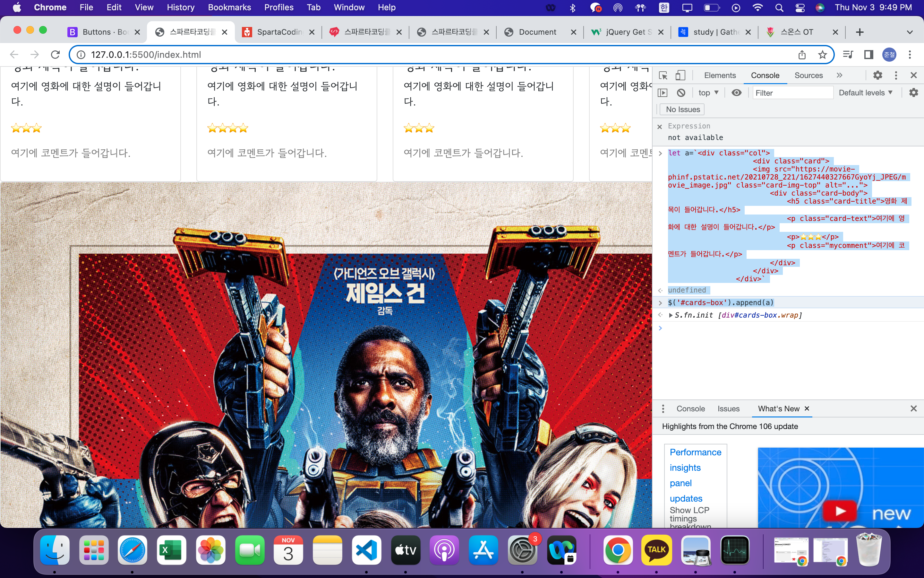This screenshot has width=924, height=578.
Task: Open the Profiles menu
Action: click(x=279, y=7)
